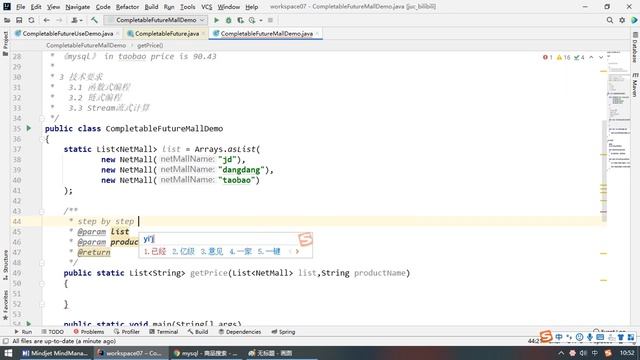Navigate forward with the right arrow icon
The height and width of the screenshot is (360, 640).
pyautogui.click(x=59, y=20)
